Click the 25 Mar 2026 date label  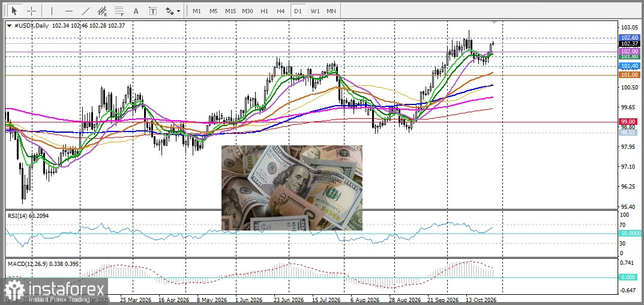[136, 300]
